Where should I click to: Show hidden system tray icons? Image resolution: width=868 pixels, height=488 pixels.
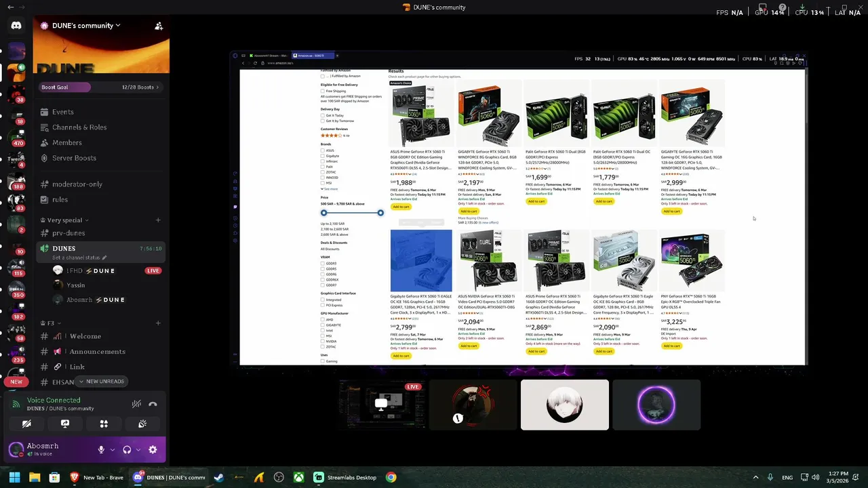[755, 477]
